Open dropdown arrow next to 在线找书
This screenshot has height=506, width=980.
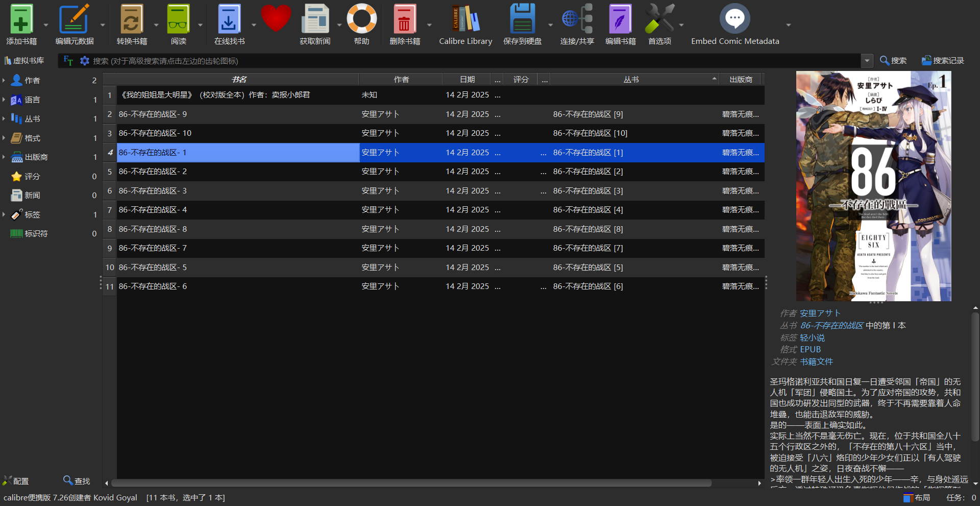click(x=254, y=25)
